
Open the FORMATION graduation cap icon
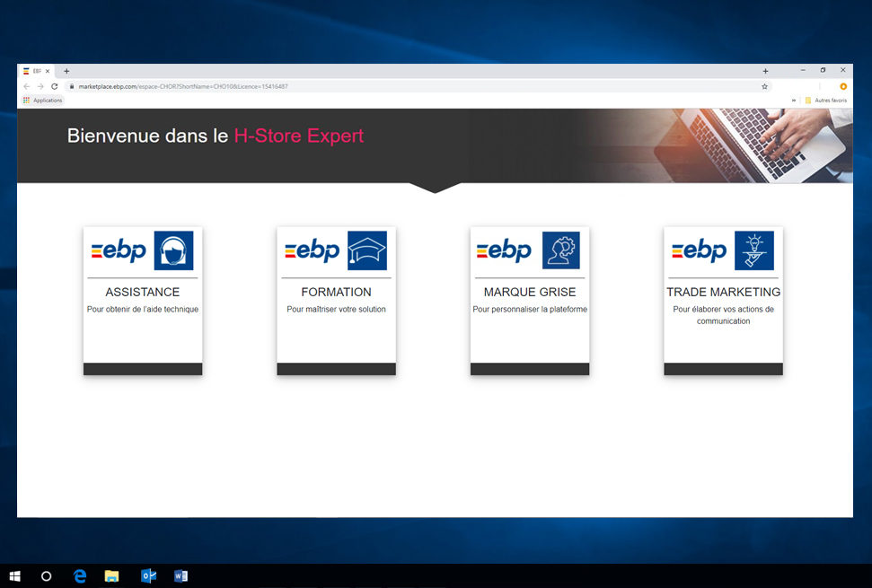pos(367,250)
